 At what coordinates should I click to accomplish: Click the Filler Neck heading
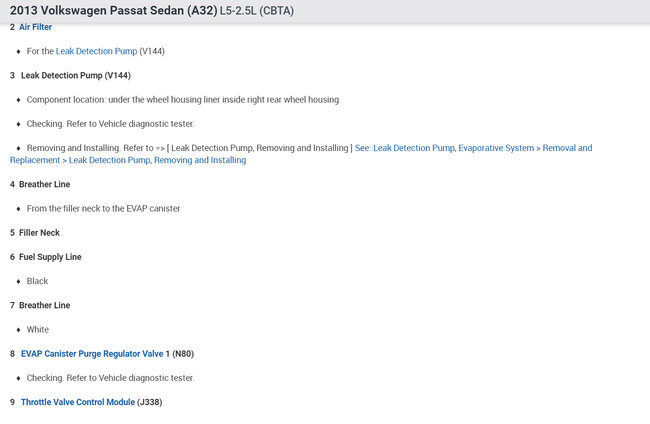coord(39,232)
